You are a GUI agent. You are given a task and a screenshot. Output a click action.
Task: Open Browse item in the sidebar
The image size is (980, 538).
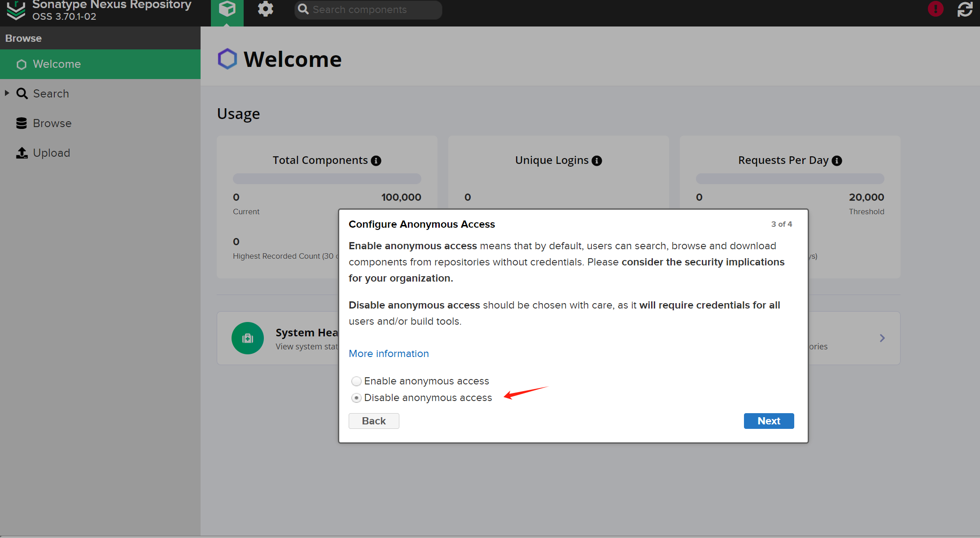click(x=100, y=123)
